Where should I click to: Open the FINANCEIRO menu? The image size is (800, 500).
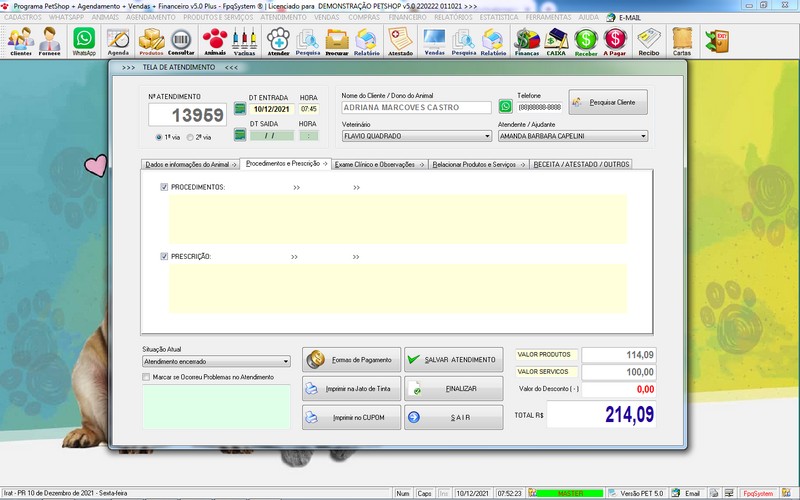pyautogui.click(x=407, y=17)
